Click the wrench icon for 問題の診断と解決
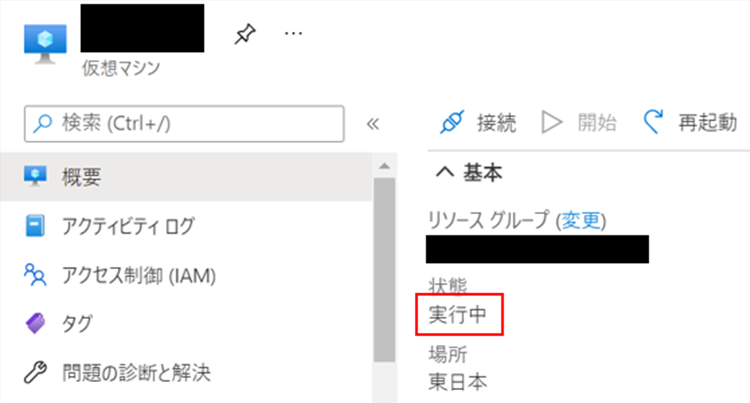Image resolution: width=750 pixels, height=403 pixels. [x=35, y=372]
